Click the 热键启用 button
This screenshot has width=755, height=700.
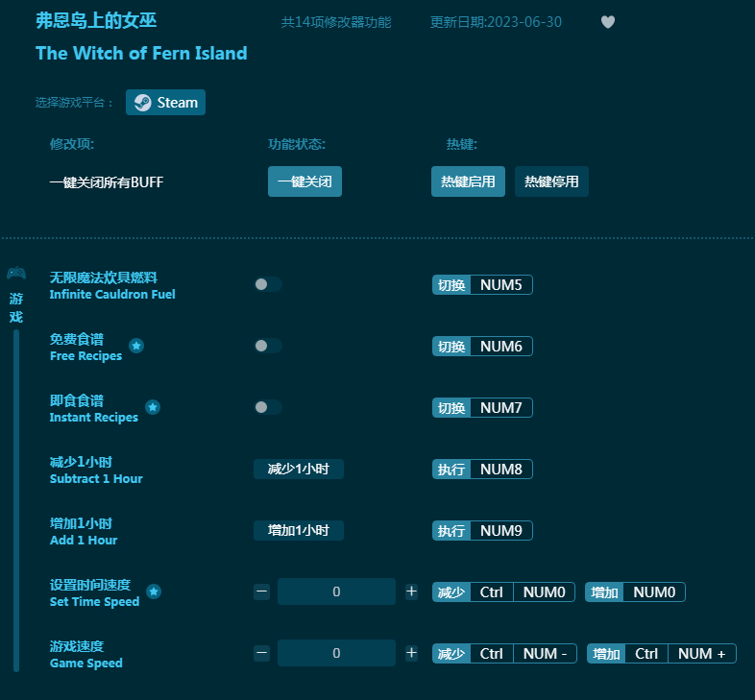(468, 181)
